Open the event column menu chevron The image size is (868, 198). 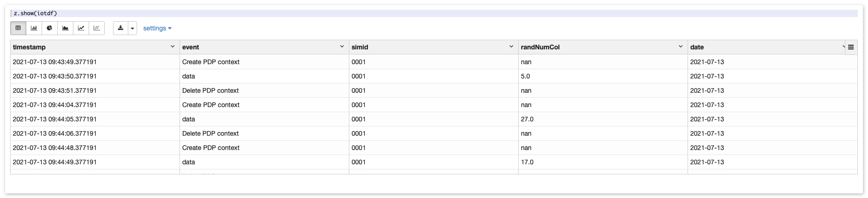point(342,47)
